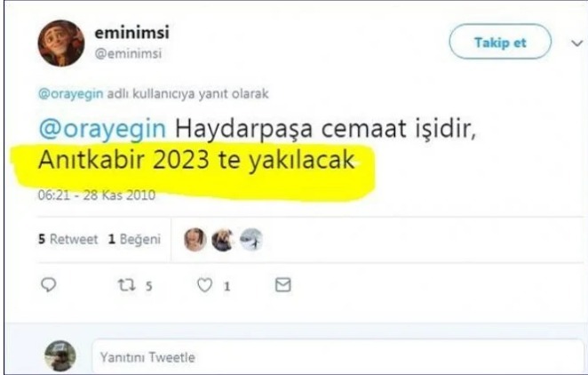View third liker's avatar in row
The width and height of the screenshot is (588, 375).
click(x=250, y=239)
